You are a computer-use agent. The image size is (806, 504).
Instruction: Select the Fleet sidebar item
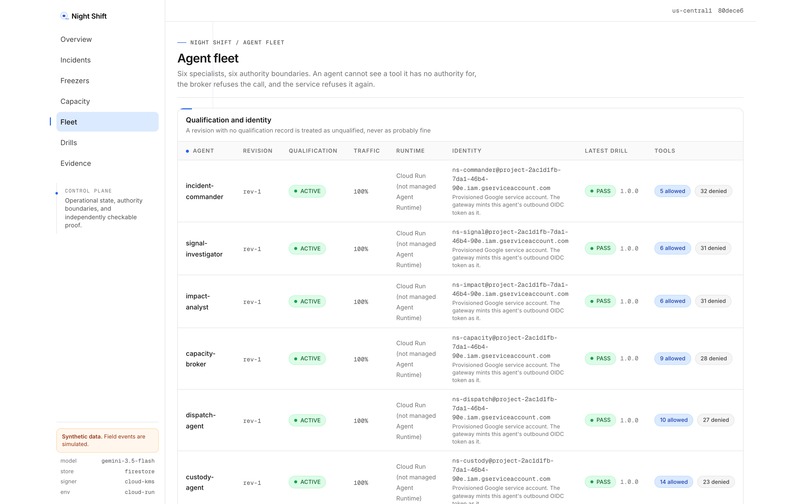tap(107, 122)
